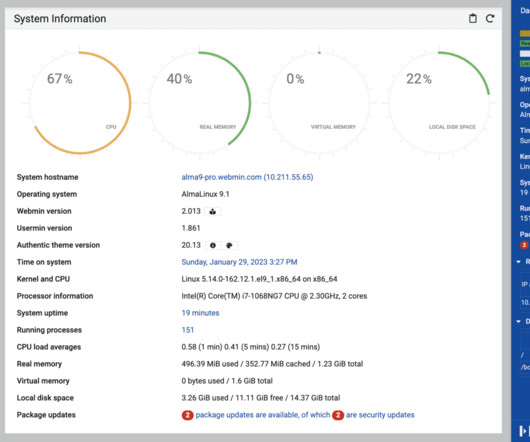Viewport: 530px width, 442px height.
Task: Click the Local Disk Space 22% gauge
Action: coord(439,103)
